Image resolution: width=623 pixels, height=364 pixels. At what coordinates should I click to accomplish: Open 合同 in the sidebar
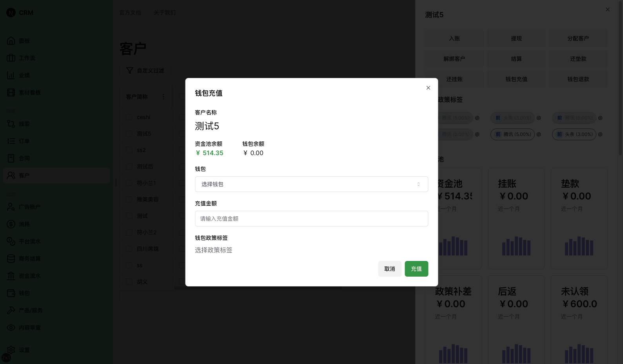coord(56,158)
